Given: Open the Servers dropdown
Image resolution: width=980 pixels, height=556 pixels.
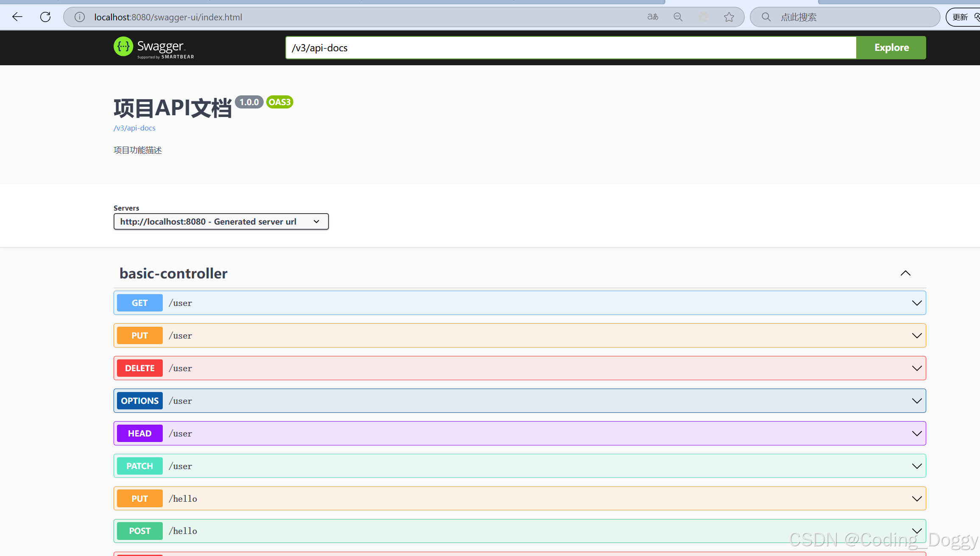Looking at the screenshot, I should (221, 222).
